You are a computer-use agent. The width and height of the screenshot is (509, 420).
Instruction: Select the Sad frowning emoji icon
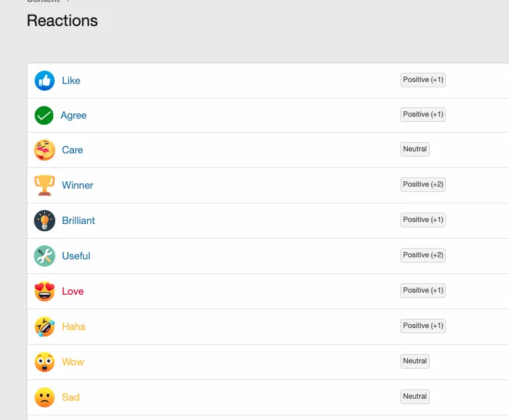45,397
